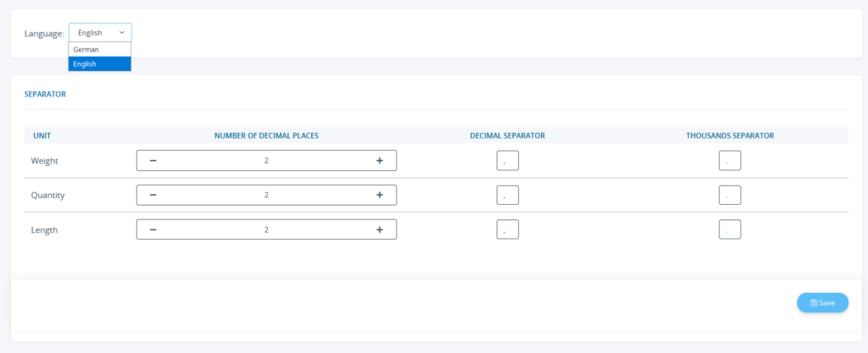Edit the Weight thousands separator field
The image size is (868, 353).
coord(730,161)
